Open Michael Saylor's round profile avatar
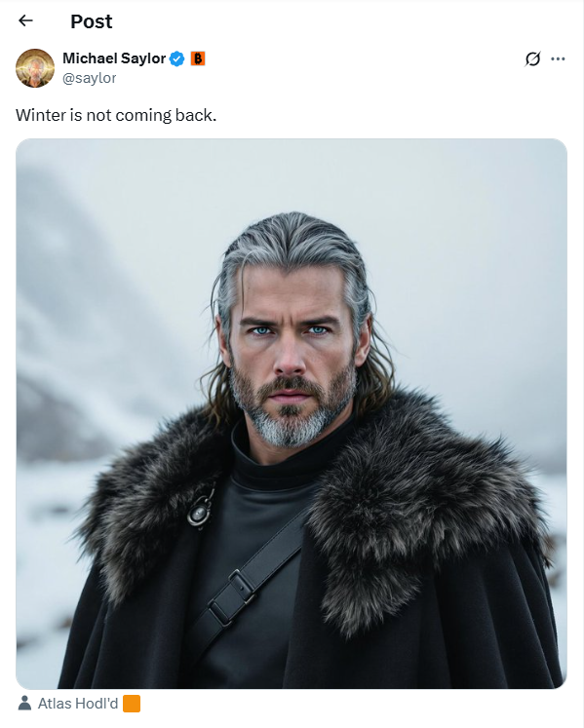The height and width of the screenshot is (728, 584). (x=35, y=68)
